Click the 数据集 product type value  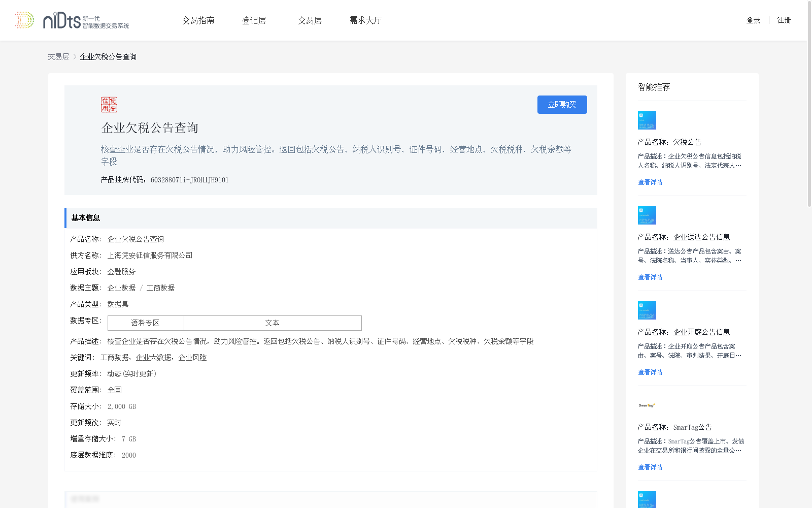click(x=118, y=304)
